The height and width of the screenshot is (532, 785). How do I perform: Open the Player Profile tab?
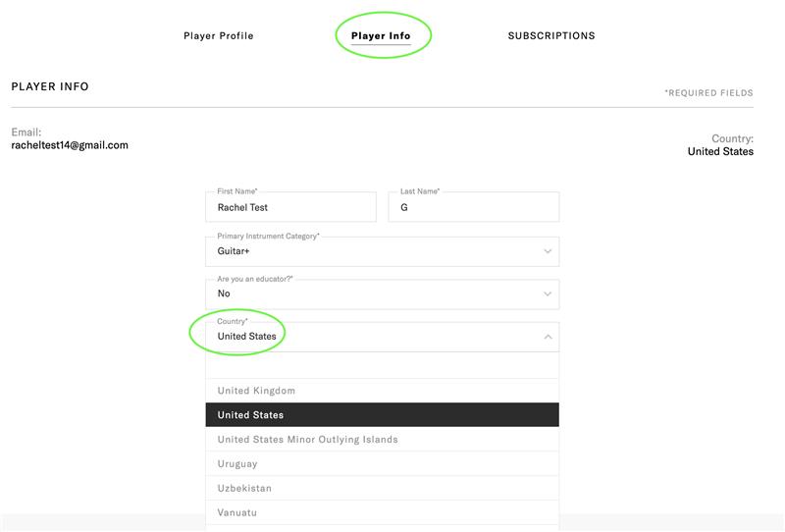point(218,35)
